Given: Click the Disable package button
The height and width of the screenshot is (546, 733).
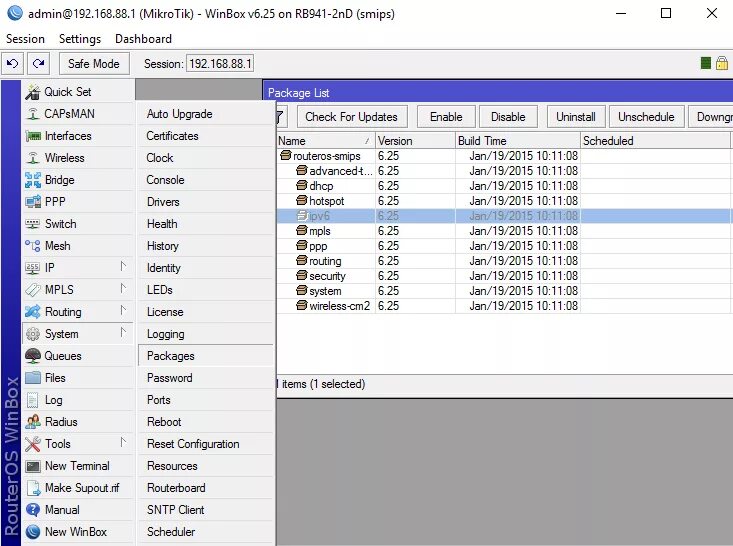Looking at the screenshot, I should 508,117.
